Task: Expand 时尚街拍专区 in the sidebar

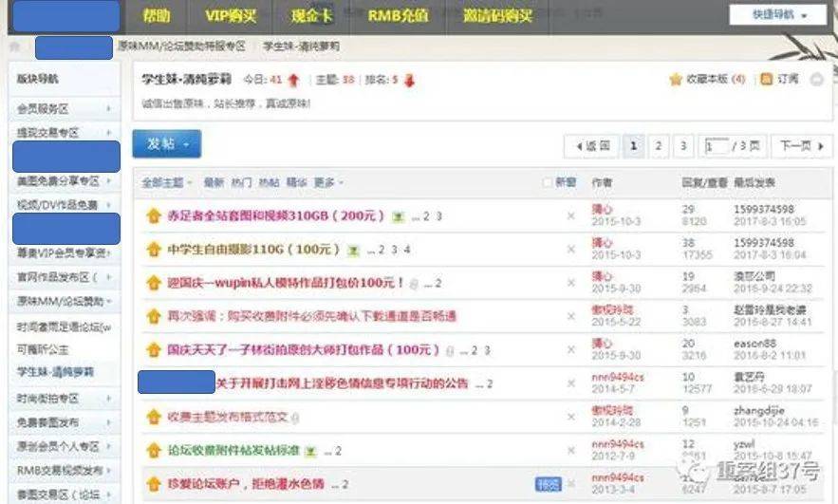Action: [x=108, y=399]
